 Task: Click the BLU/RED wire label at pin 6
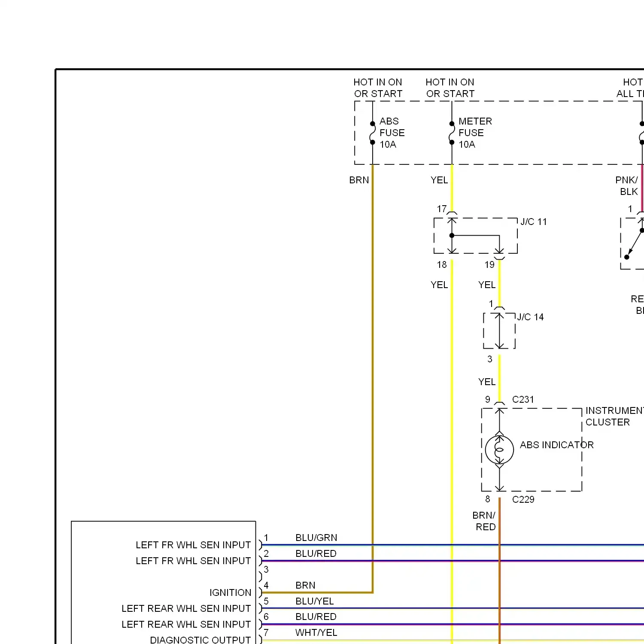(316, 617)
